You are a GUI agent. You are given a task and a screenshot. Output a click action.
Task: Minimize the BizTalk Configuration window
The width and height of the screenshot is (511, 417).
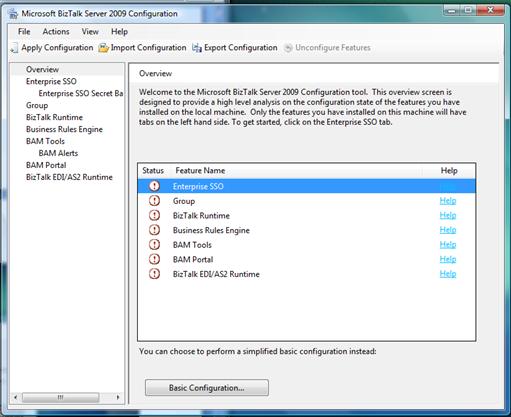pyautogui.click(x=451, y=10)
